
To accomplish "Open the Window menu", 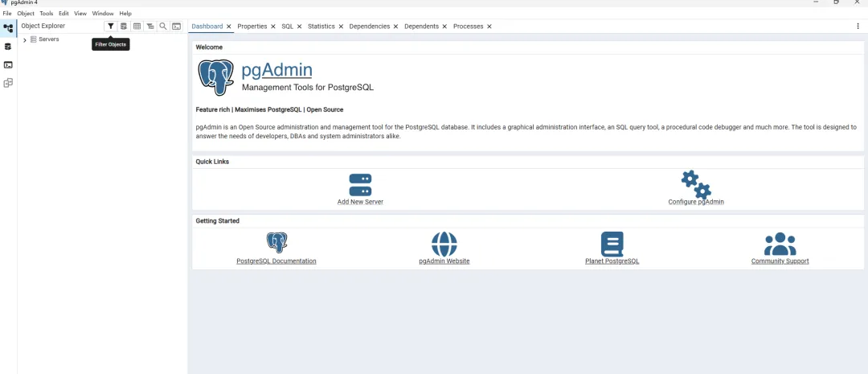I will pos(103,14).
